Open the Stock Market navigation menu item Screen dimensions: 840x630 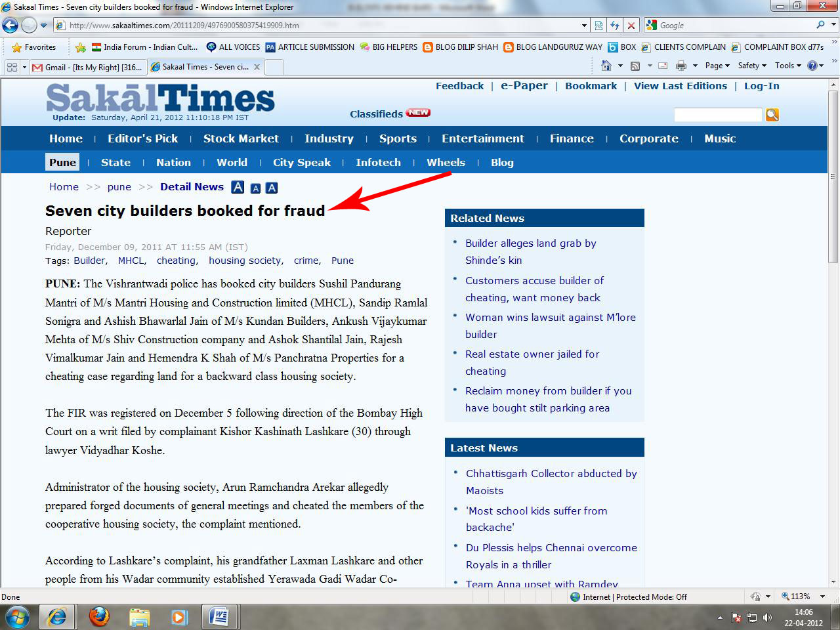(x=241, y=138)
